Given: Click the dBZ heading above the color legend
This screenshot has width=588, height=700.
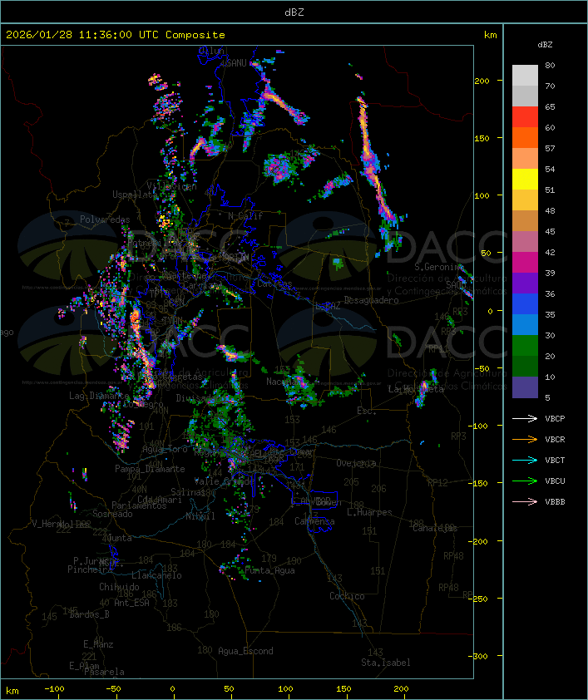Looking at the screenshot, I should coord(545,45).
